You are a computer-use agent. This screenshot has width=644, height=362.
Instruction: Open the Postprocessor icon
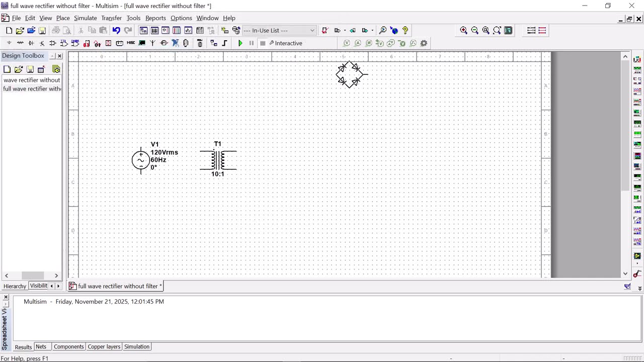tap(200, 31)
